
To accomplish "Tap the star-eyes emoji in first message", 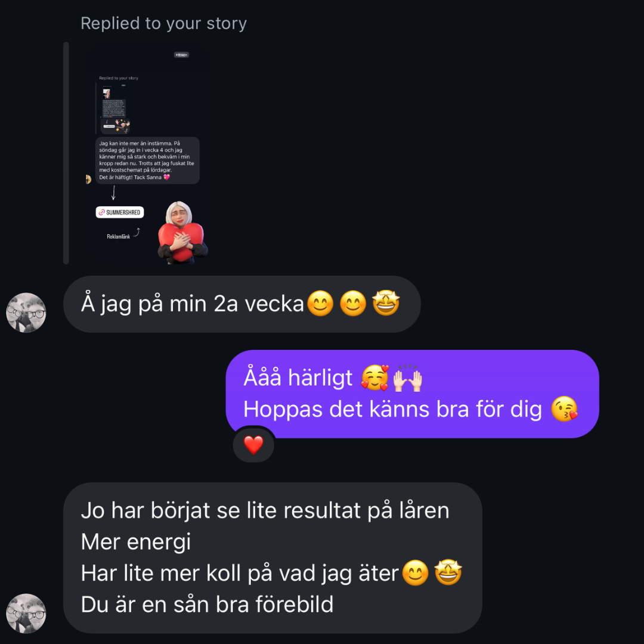I will (x=386, y=304).
